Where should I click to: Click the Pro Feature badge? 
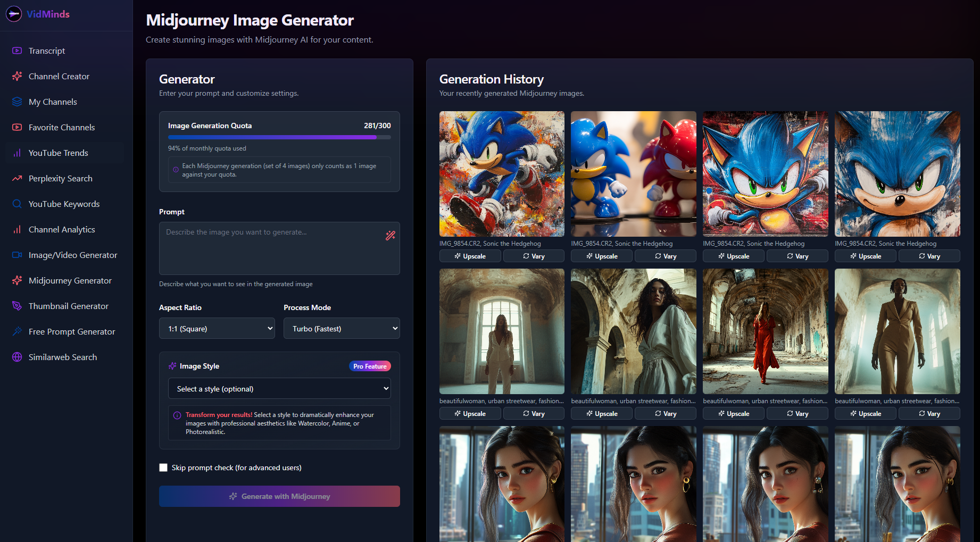tap(370, 366)
